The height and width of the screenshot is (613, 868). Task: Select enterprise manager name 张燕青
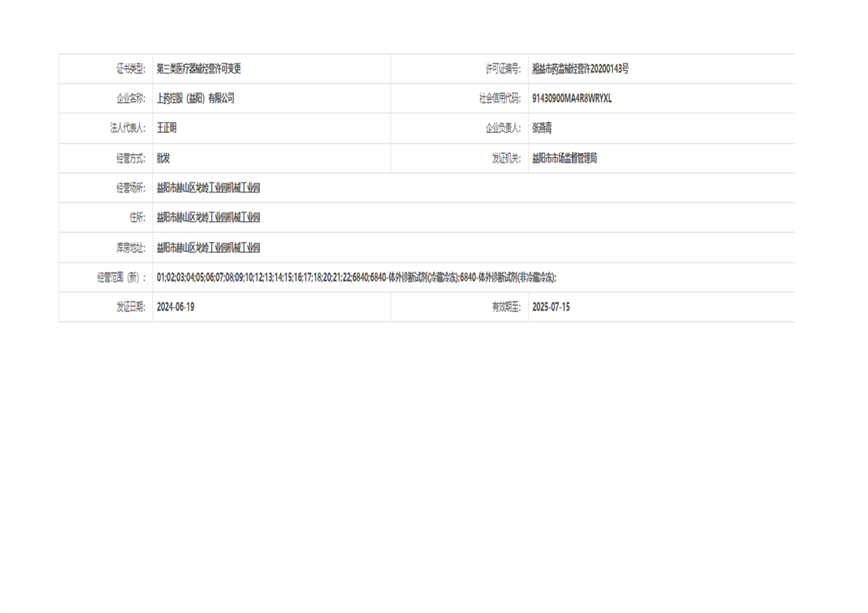point(542,128)
